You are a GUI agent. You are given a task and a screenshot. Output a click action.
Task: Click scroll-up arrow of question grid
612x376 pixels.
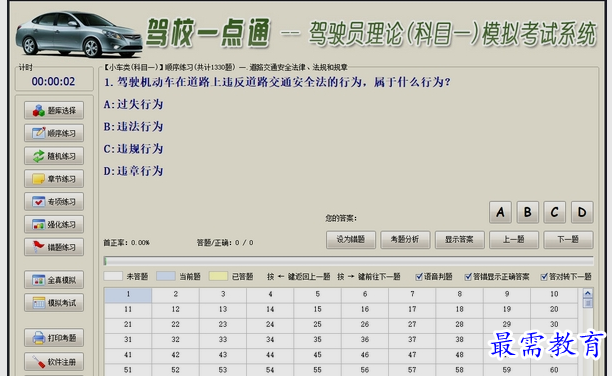pyautogui.click(x=588, y=293)
